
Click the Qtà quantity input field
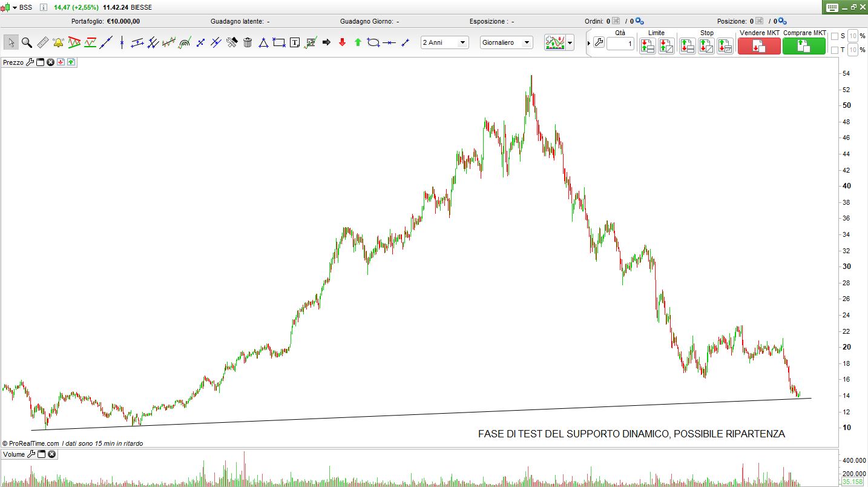(620, 44)
